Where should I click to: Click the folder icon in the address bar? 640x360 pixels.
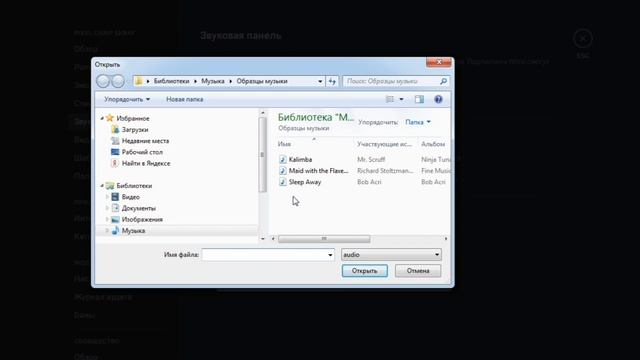pyautogui.click(x=139, y=81)
